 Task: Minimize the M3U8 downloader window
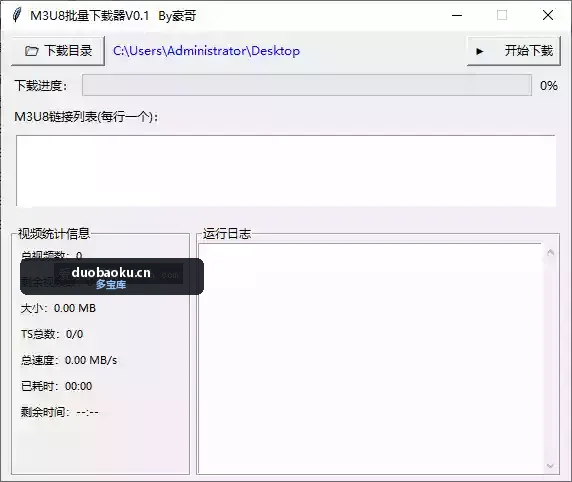click(457, 15)
